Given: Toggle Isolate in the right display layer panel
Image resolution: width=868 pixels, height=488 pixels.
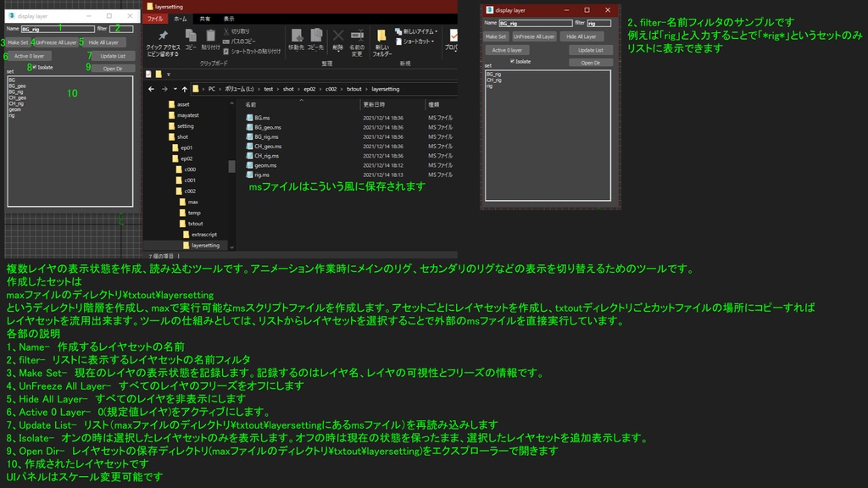Looking at the screenshot, I should point(511,61).
